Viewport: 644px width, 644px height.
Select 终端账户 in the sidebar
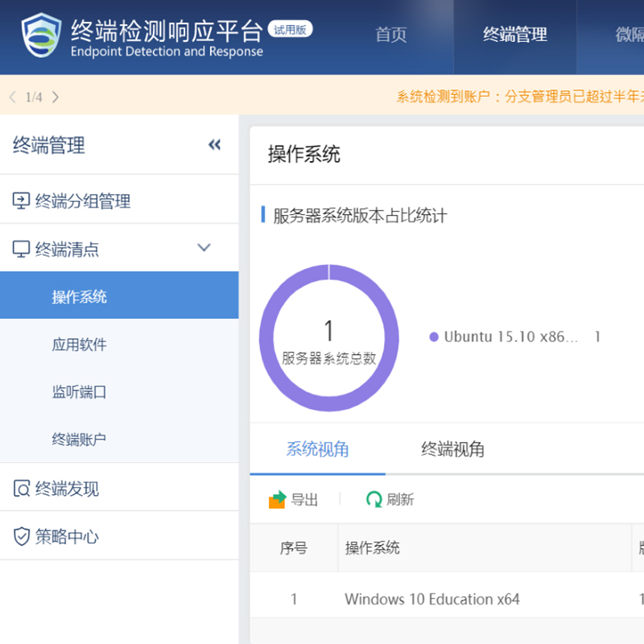(119, 439)
